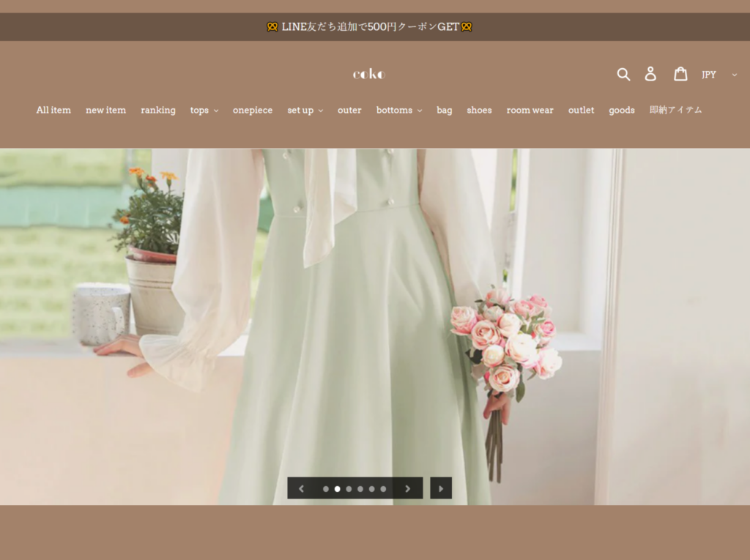Open the bag category
Image resolution: width=750 pixels, height=560 pixels.
[444, 110]
